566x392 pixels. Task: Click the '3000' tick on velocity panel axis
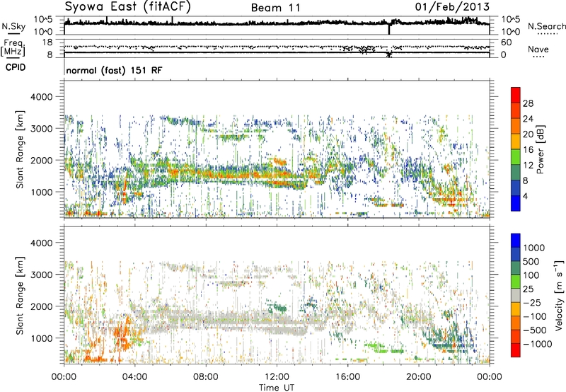click(x=41, y=275)
